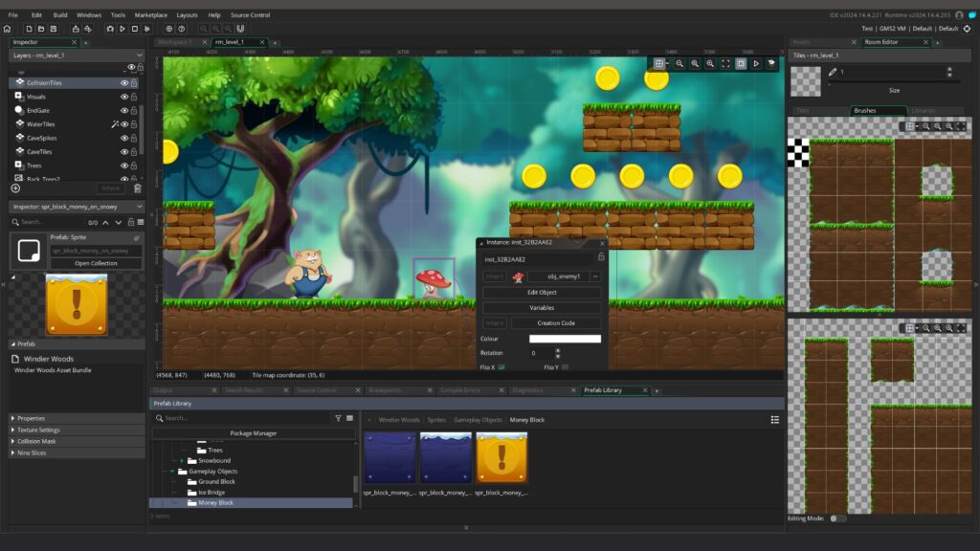The width and height of the screenshot is (980, 551).
Task: Switch to the Brushes tab
Action: point(864,111)
